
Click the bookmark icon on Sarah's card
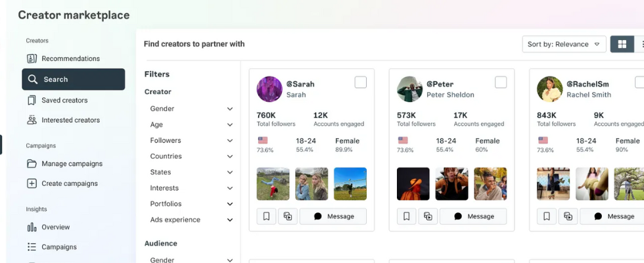tap(266, 216)
